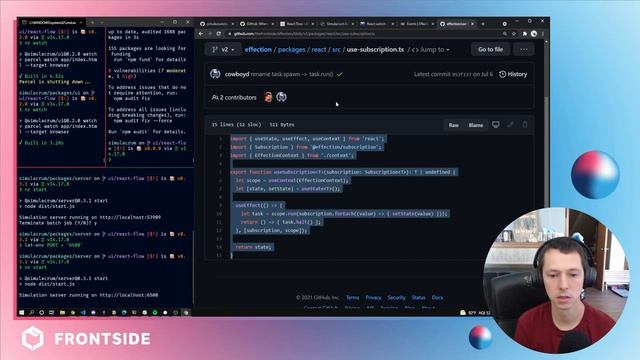
Task: Click the pencil edit file icon
Action: point(510,124)
